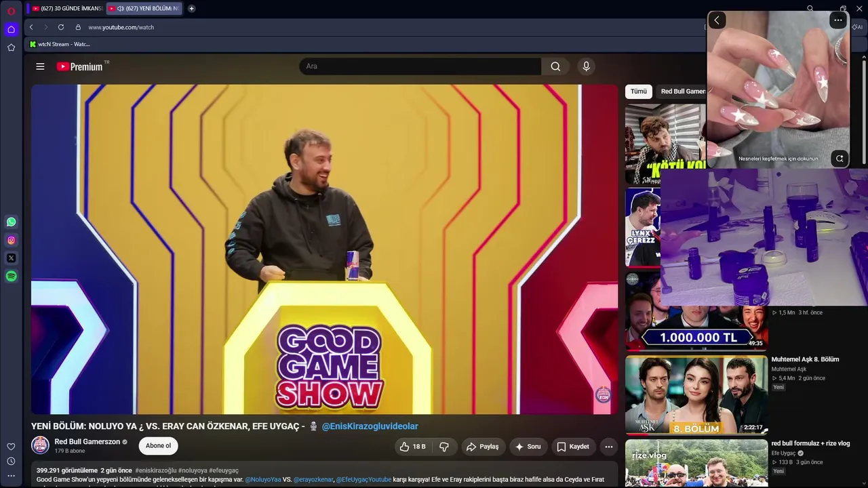Viewport: 868px width, 488px height.
Task: Click the address bar URL
Action: pos(121,27)
